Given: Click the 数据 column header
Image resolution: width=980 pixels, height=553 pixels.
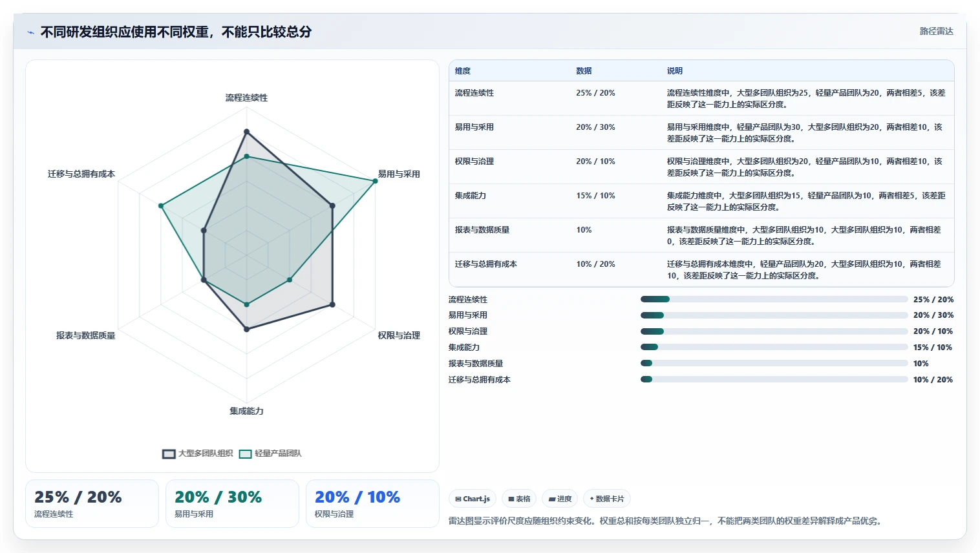Looking at the screenshot, I should tap(584, 71).
